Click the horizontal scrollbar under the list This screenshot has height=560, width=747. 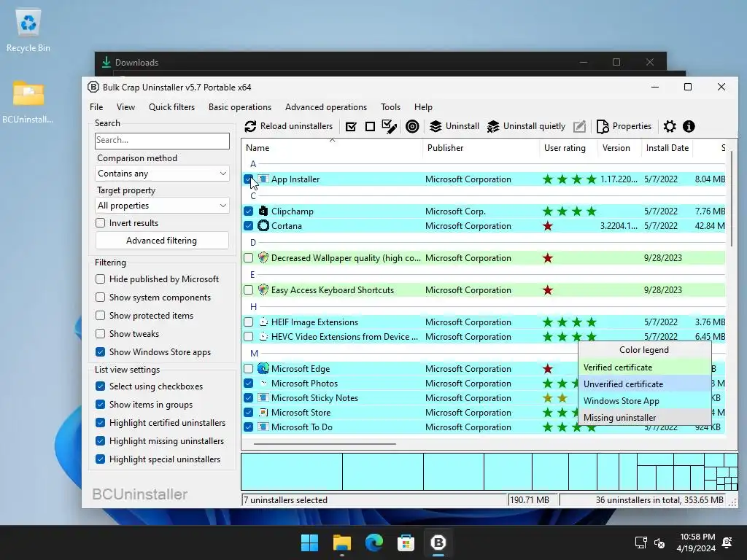click(x=325, y=444)
